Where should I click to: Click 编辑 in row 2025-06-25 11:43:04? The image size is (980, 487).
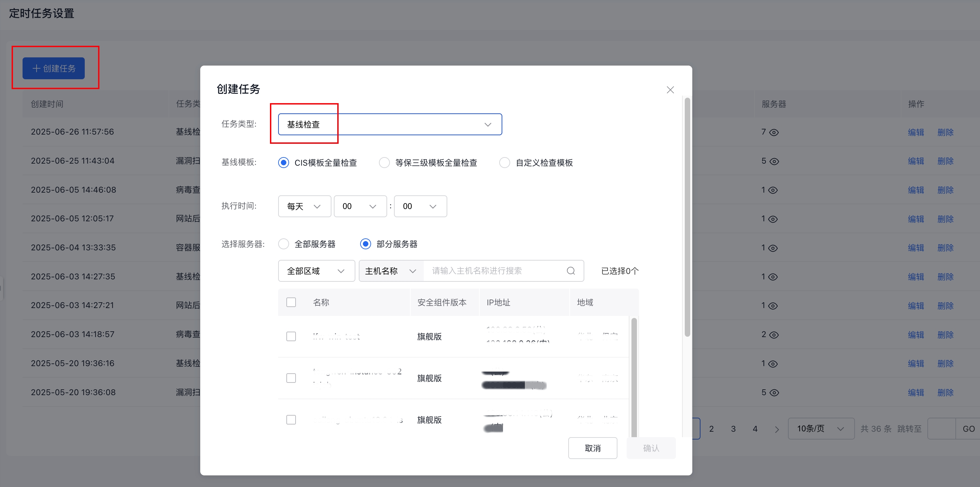(916, 161)
